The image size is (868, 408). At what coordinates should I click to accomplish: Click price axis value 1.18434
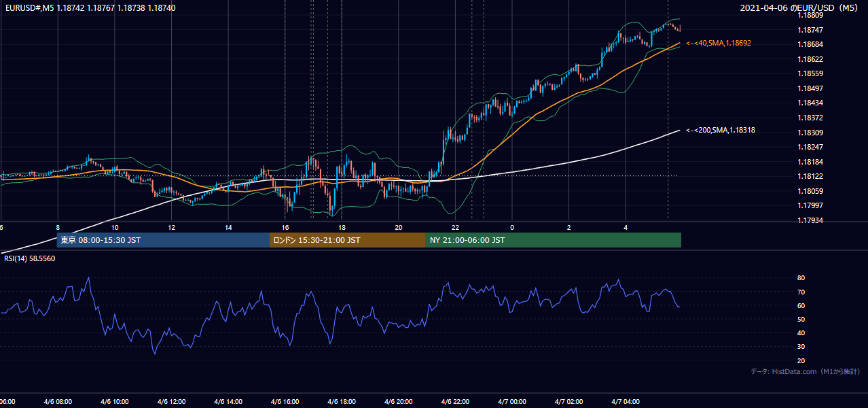coord(810,103)
